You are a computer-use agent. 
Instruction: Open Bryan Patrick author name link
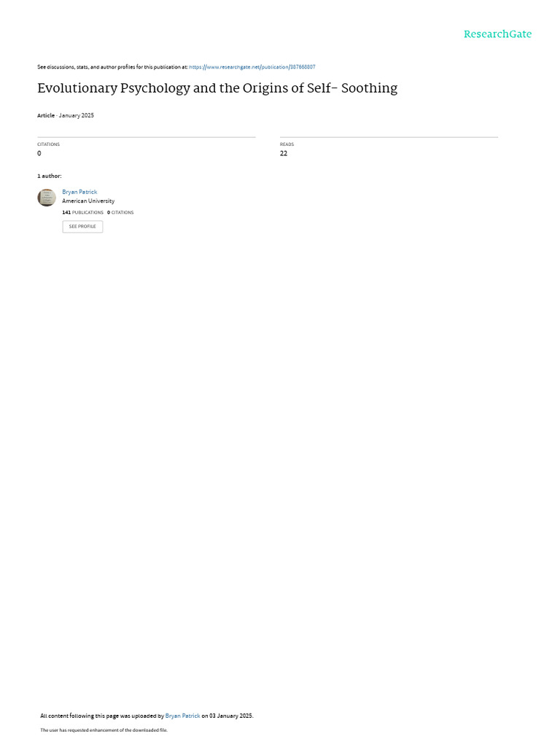(79, 192)
